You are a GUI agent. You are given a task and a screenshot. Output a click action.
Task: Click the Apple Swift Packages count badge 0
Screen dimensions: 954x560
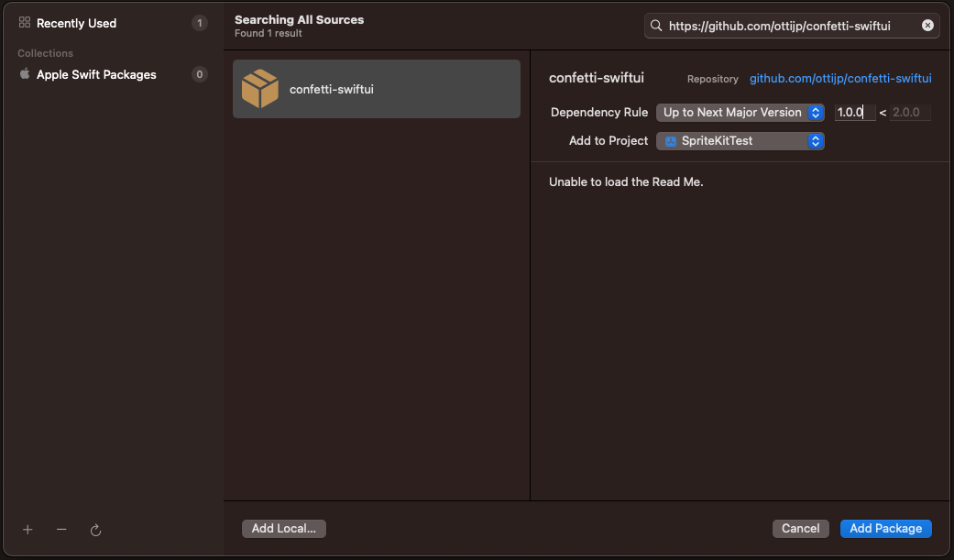(x=200, y=74)
